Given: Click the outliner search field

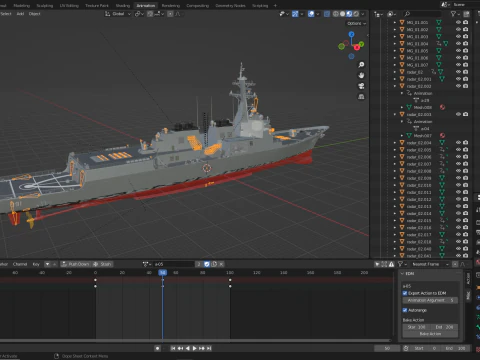Looking at the screenshot, I should (422, 14).
